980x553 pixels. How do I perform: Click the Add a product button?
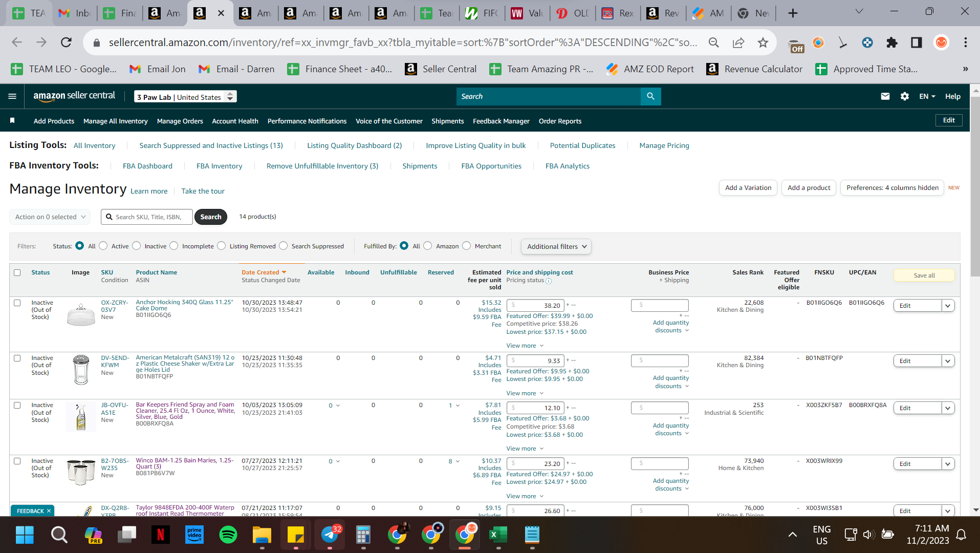pyautogui.click(x=809, y=188)
